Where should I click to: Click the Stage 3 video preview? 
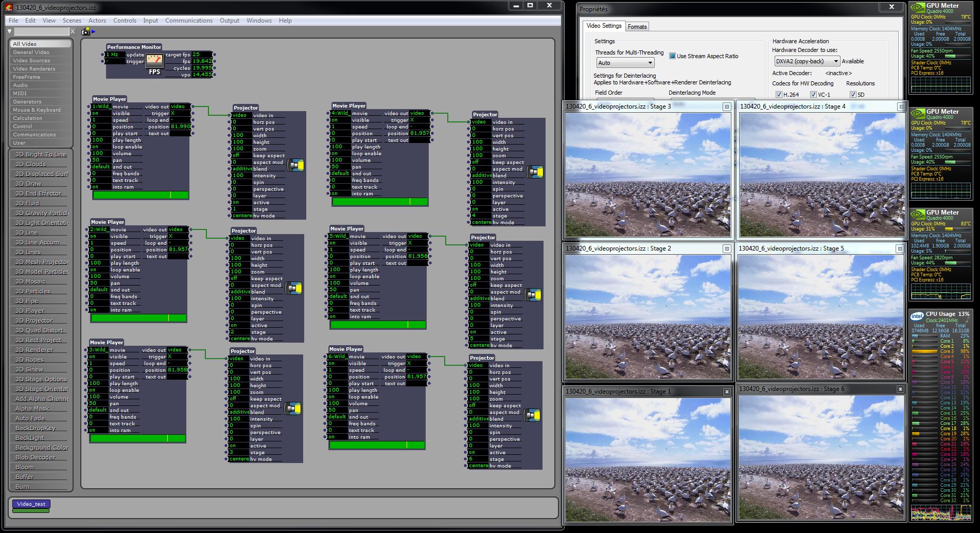click(x=647, y=175)
